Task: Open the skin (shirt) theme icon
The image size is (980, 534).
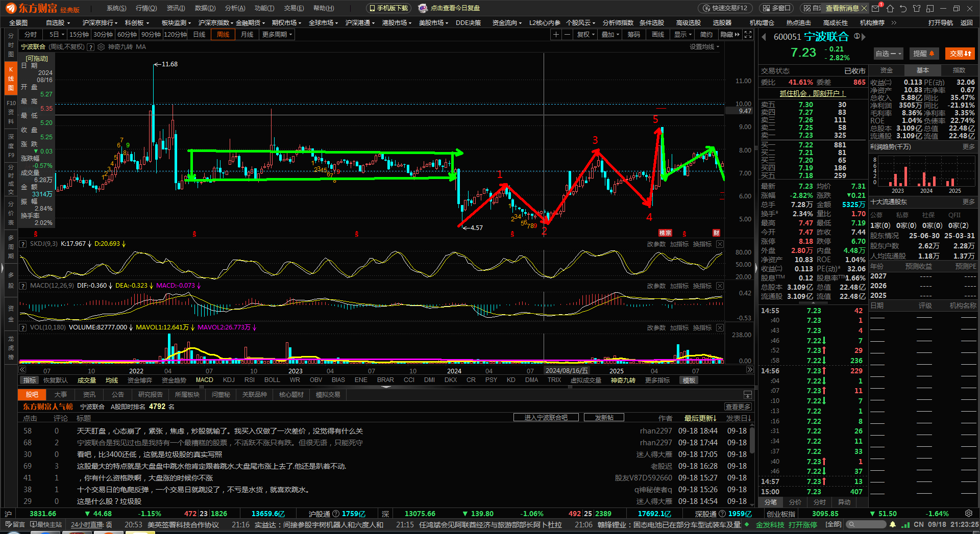Action: pos(917,8)
